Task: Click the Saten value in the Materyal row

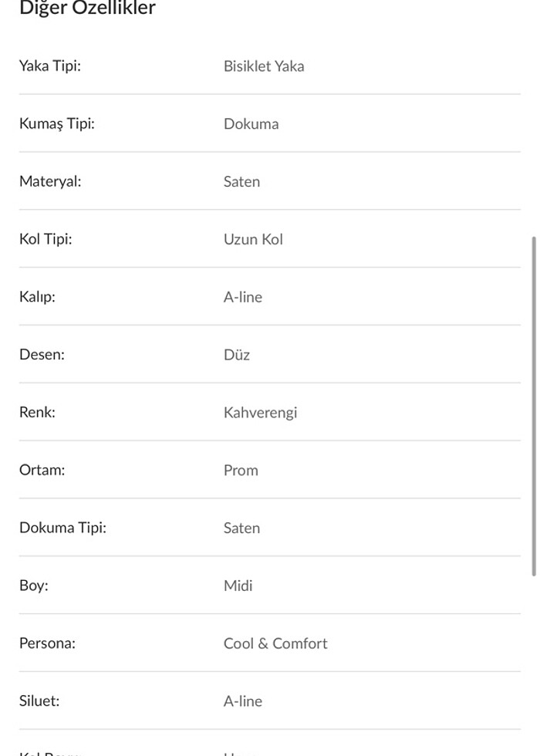Action: click(241, 182)
